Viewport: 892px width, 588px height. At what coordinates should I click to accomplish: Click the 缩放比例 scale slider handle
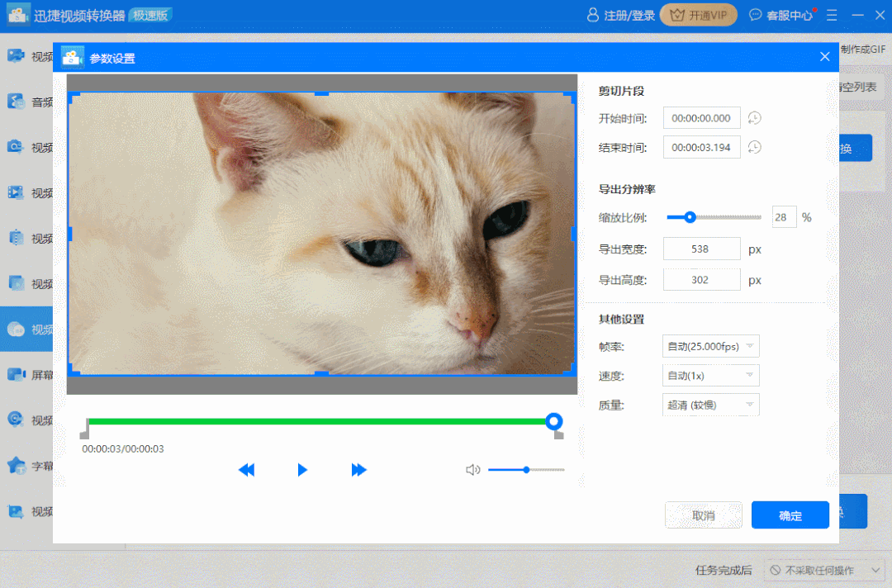690,216
